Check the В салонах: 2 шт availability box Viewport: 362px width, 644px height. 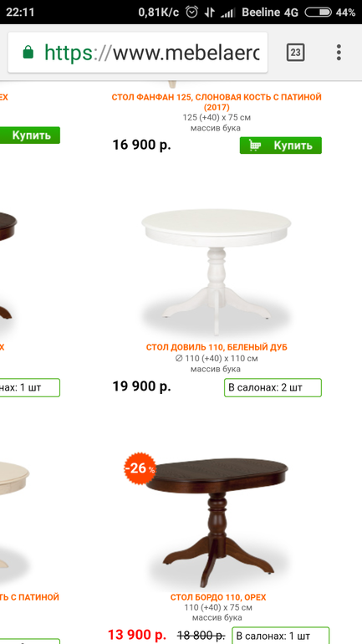click(x=273, y=388)
